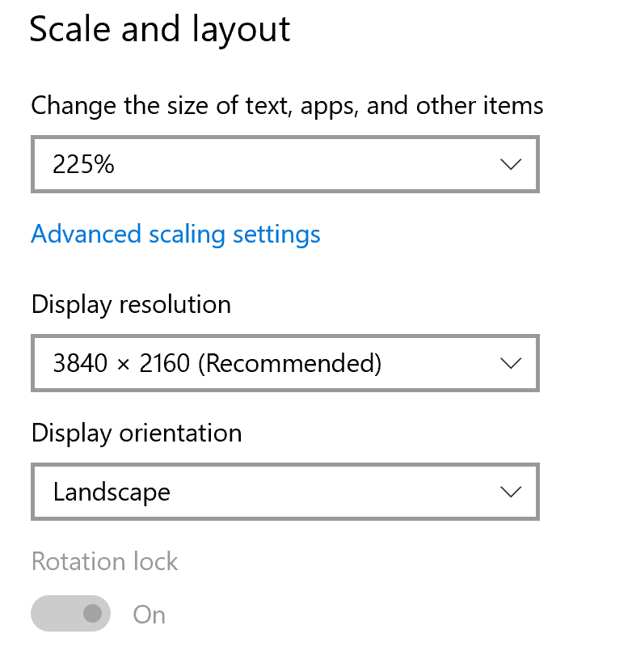
Task: Click the Rotation lock label text
Action: pyautogui.click(x=104, y=561)
